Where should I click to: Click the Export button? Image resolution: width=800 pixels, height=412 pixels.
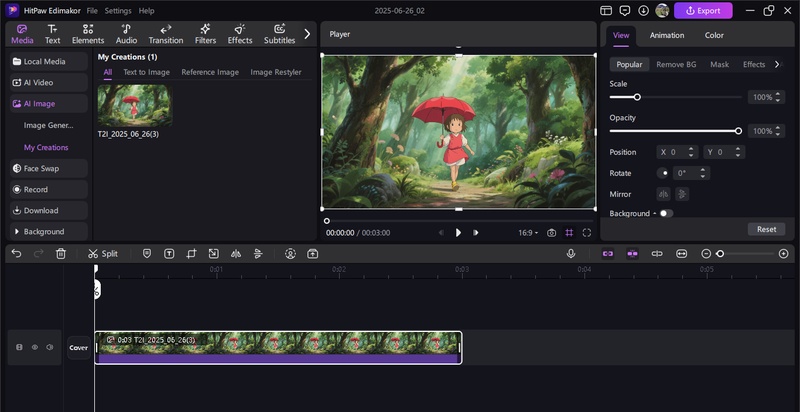tap(703, 11)
